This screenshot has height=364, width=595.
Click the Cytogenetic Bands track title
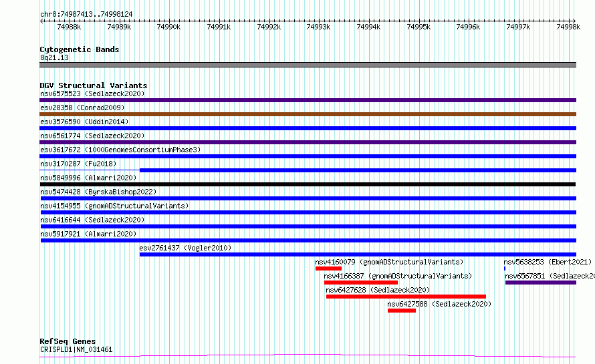pyautogui.click(x=80, y=49)
